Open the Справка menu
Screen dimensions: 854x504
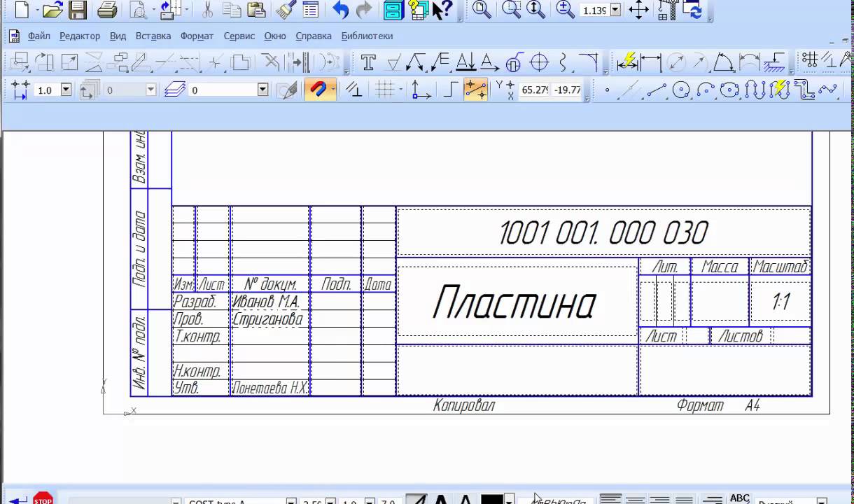pos(314,36)
